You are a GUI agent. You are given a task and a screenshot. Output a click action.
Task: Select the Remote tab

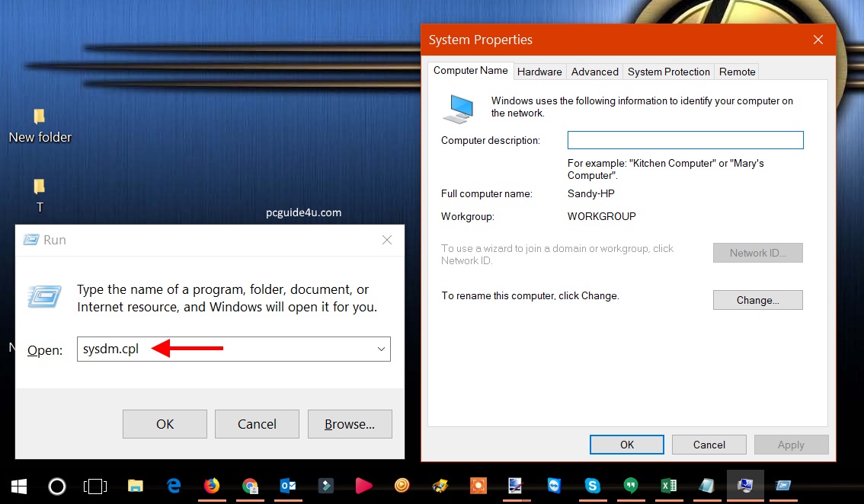737,72
